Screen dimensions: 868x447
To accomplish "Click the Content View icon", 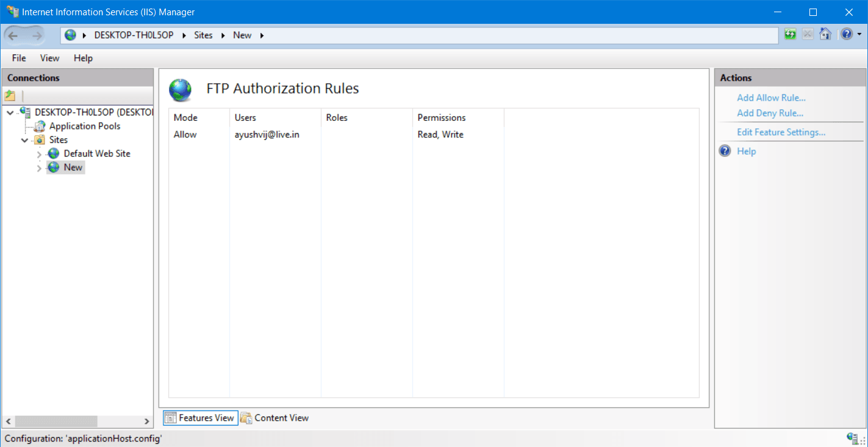I will pos(246,418).
